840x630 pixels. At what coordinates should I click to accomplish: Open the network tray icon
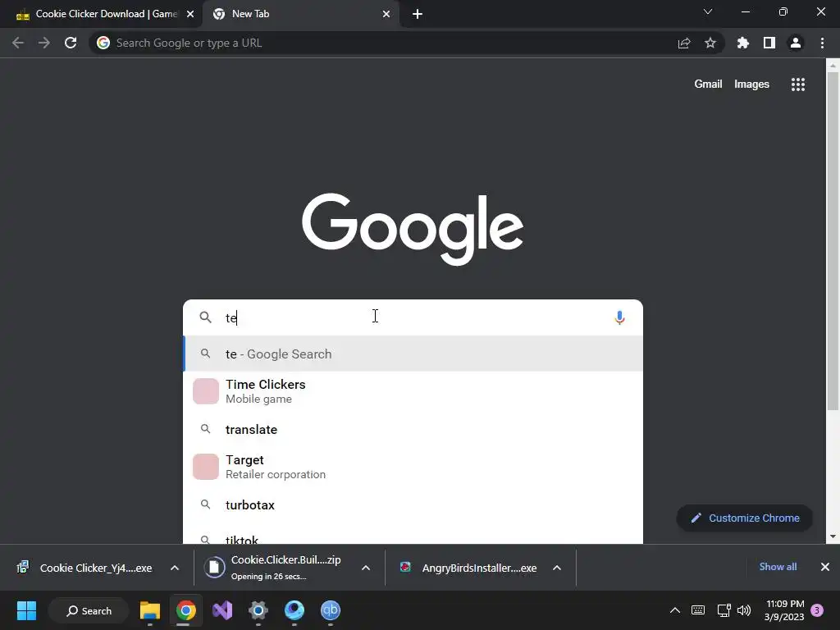(724, 610)
